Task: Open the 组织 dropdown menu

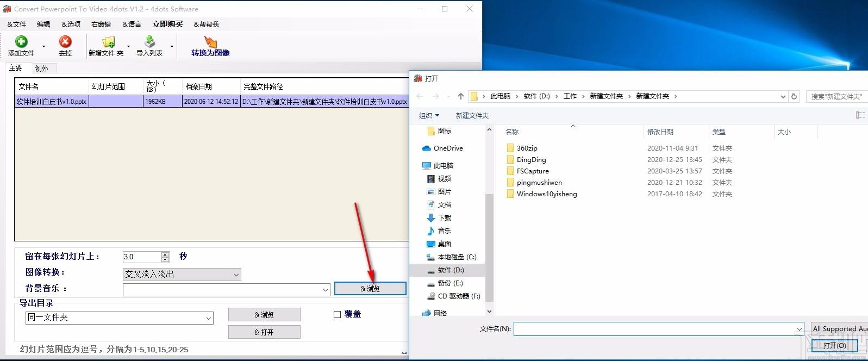Action: point(429,115)
